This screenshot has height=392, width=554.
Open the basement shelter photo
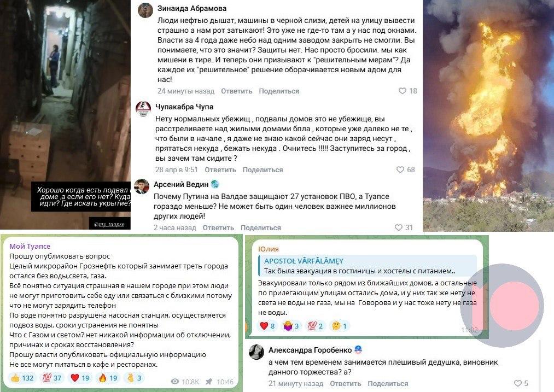point(66,115)
